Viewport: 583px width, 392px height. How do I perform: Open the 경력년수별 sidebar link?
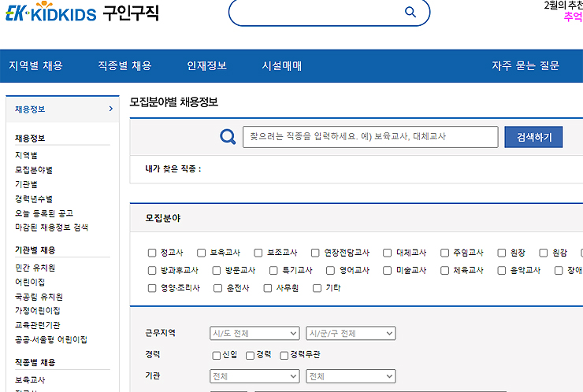(x=33, y=199)
